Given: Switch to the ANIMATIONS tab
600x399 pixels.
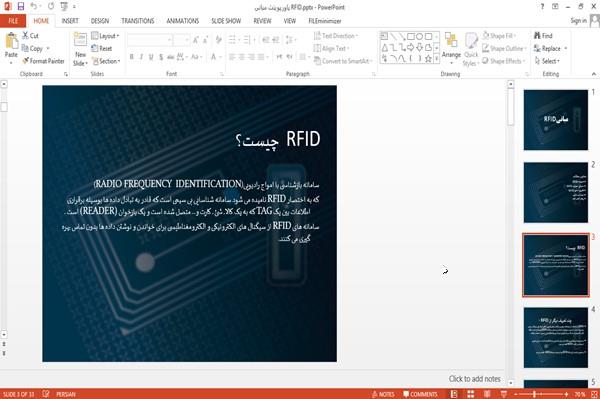Looking at the screenshot, I should (x=183, y=21).
